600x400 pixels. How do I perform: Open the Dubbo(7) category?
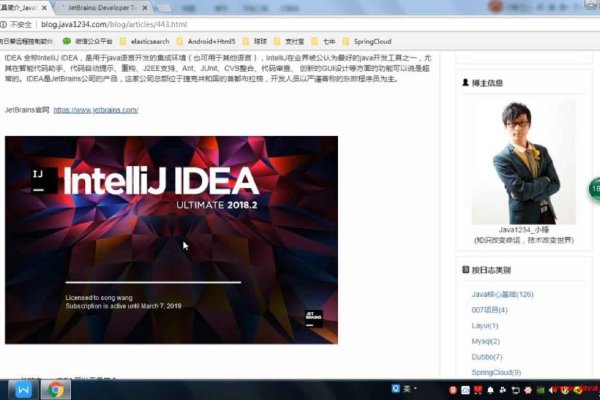click(487, 357)
